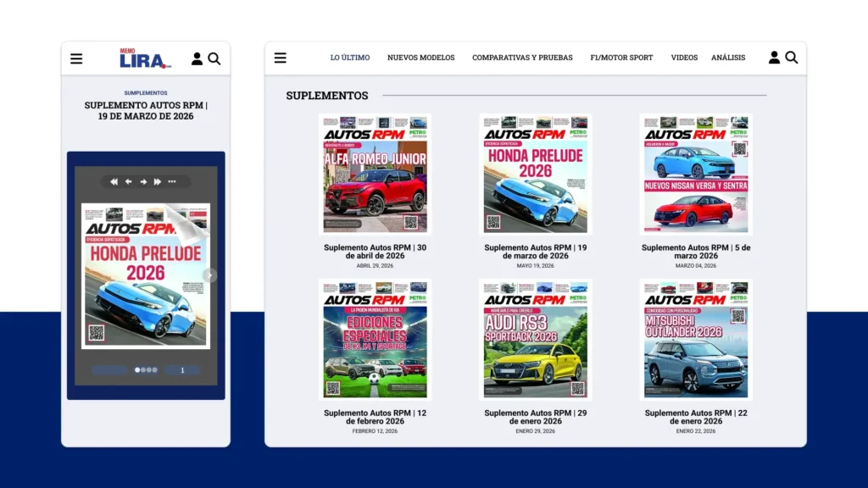
Task: Open Ediciones Especiales Kia cover thumbnail
Action: point(375,340)
